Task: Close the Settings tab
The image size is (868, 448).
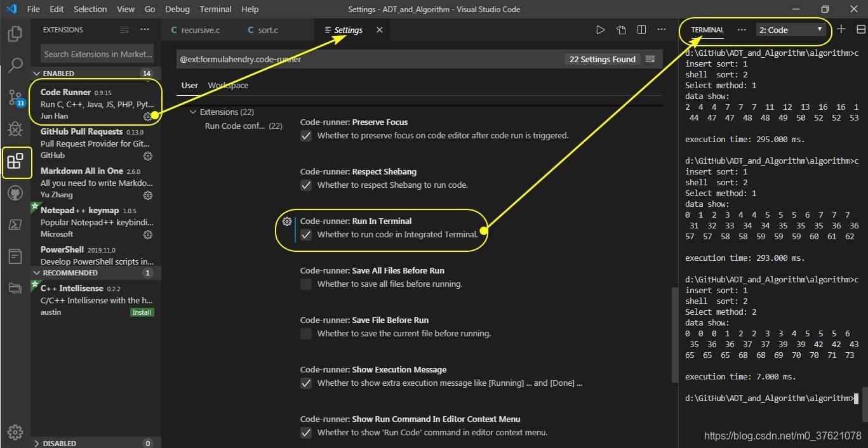Action: (x=380, y=30)
